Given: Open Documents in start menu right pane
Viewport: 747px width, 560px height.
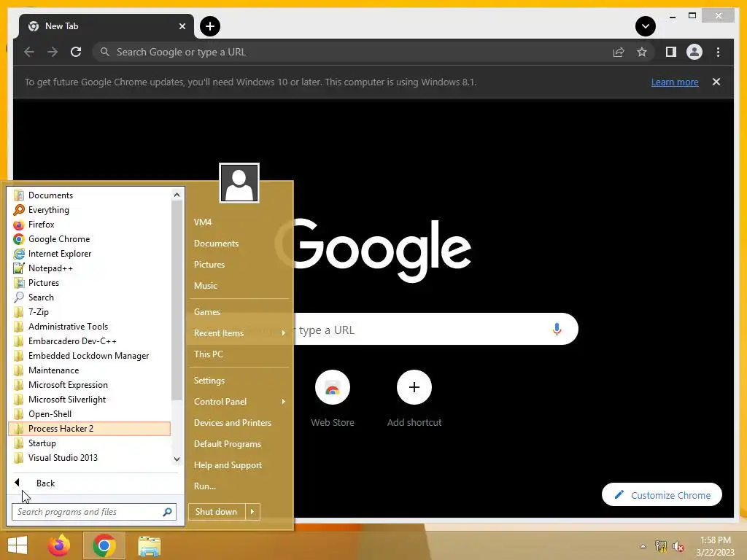Looking at the screenshot, I should click(239, 244).
